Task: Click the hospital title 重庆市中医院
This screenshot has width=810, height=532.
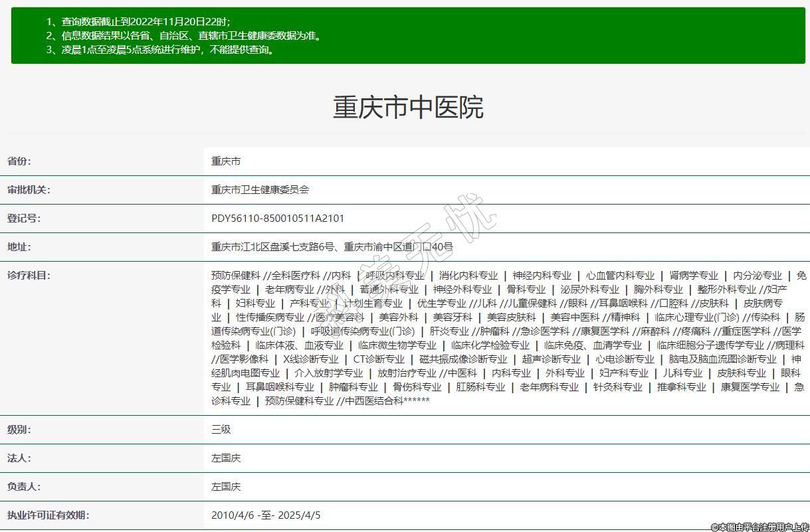Action: [x=408, y=107]
